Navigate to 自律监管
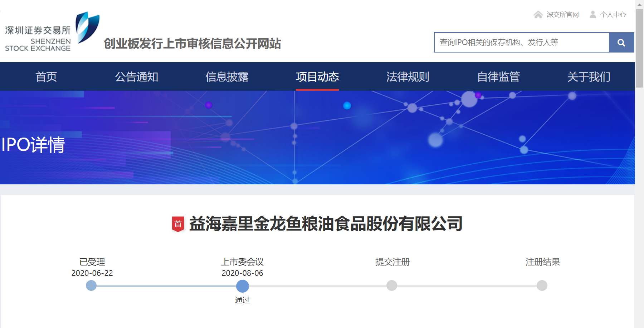The height and width of the screenshot is (328, 644). click(499, 77)
